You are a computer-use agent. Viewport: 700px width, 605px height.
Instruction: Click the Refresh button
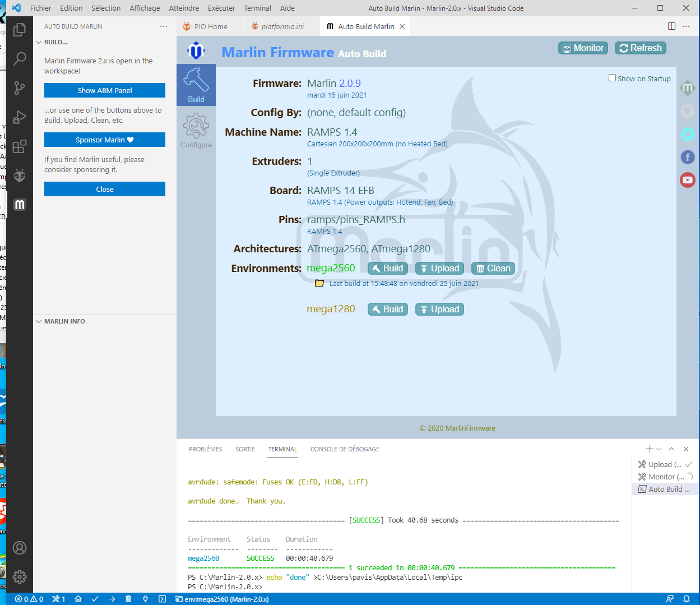click(641, 48)
